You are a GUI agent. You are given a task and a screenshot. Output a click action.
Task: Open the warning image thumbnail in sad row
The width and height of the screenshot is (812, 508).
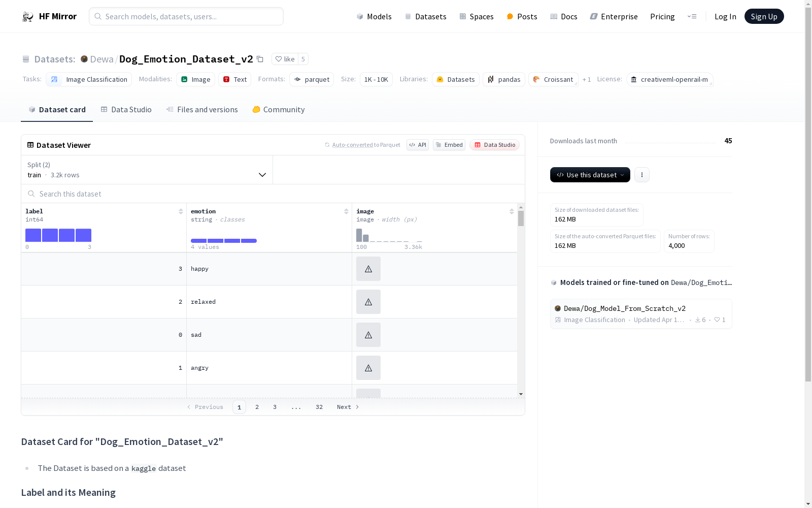coord(368,335)
